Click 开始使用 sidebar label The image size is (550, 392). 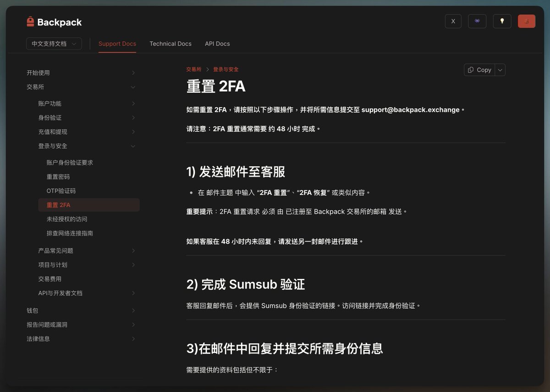click(x=38, y=72)
